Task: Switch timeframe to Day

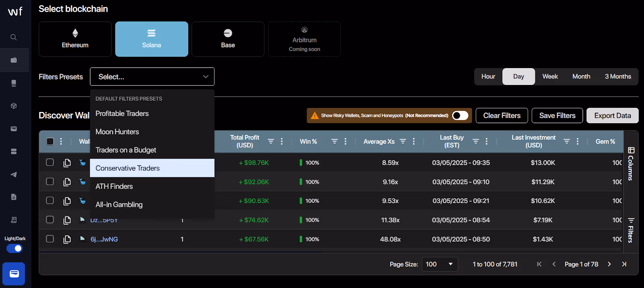Action: (x=519, y=77)
